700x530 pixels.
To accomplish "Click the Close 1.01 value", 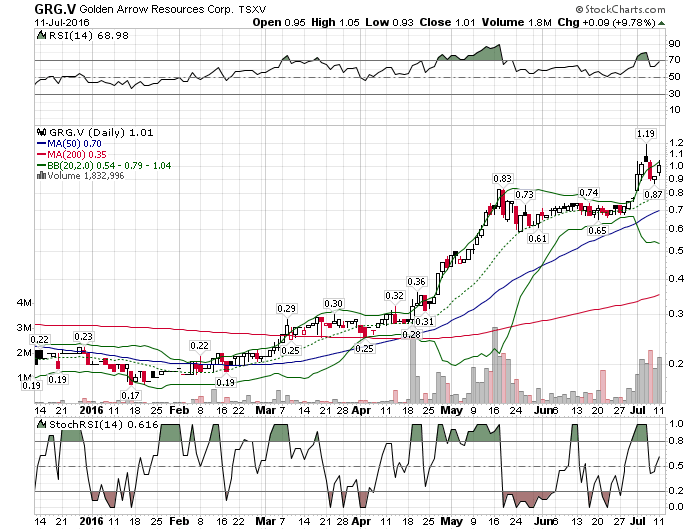I will pyautogui.click(x=447, y=22).
